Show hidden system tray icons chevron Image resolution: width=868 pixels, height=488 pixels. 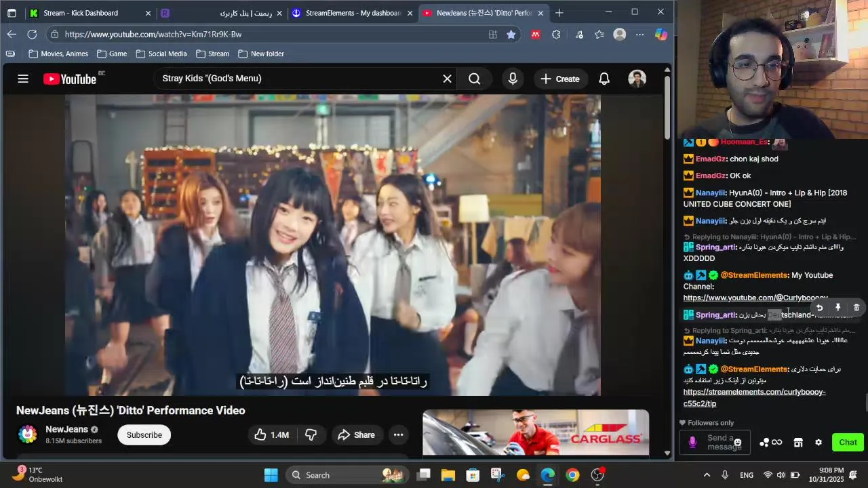coord(707,475)
